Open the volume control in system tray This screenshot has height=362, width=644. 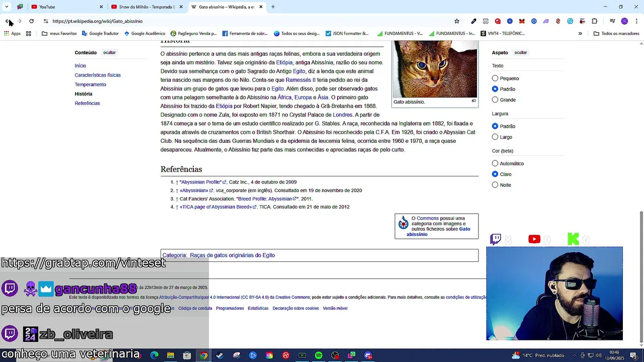(599, 355)
